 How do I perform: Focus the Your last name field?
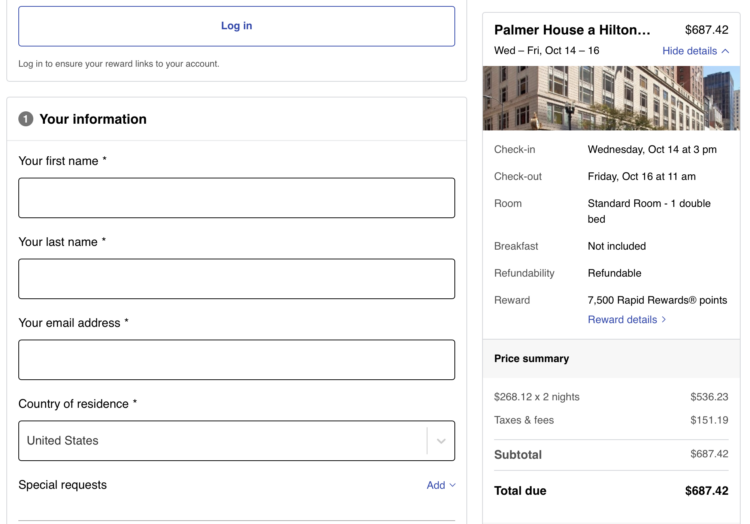pyautogui.click(x=236, y=279)
